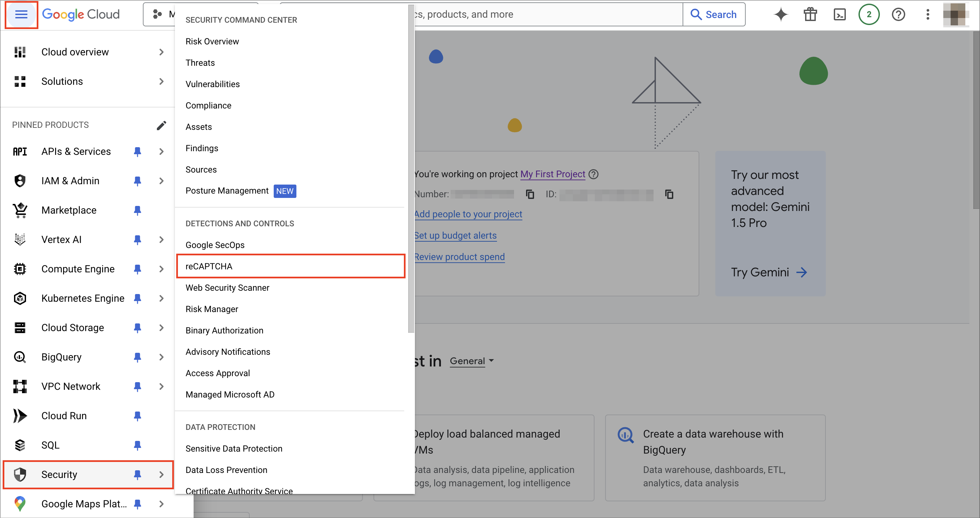980x518 pixels.
Task: Click the Kubernetes Engine icon
Action: pos(20,298)
